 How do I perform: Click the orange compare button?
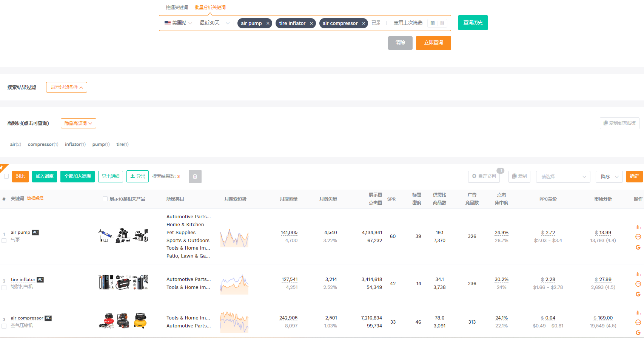20,176
